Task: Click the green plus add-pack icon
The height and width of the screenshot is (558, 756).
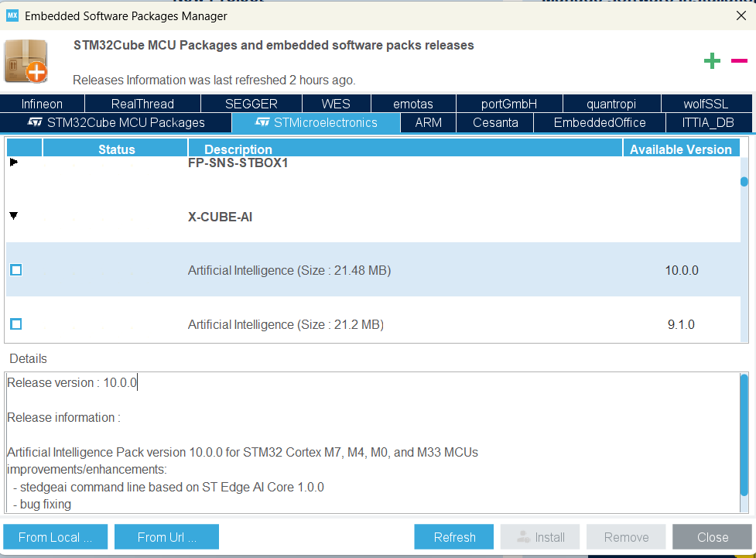Action: [712, 60]
